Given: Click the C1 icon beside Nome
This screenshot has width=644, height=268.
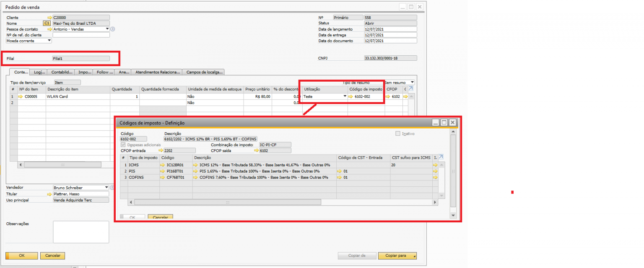Looking at the screenshot, I should click(x=47, y=23).
